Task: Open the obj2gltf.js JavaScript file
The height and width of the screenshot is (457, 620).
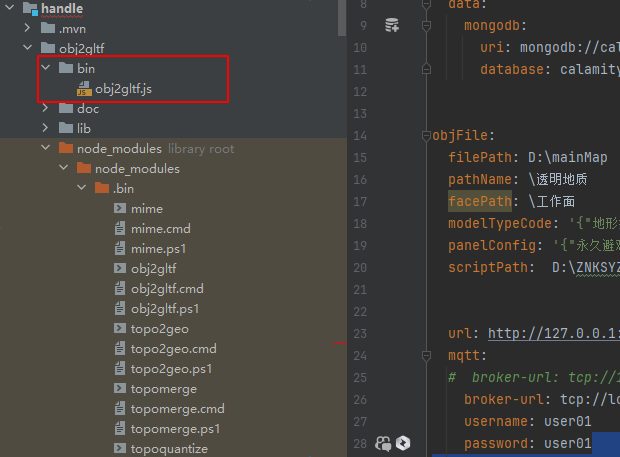Action: click(x=123, y=89)
